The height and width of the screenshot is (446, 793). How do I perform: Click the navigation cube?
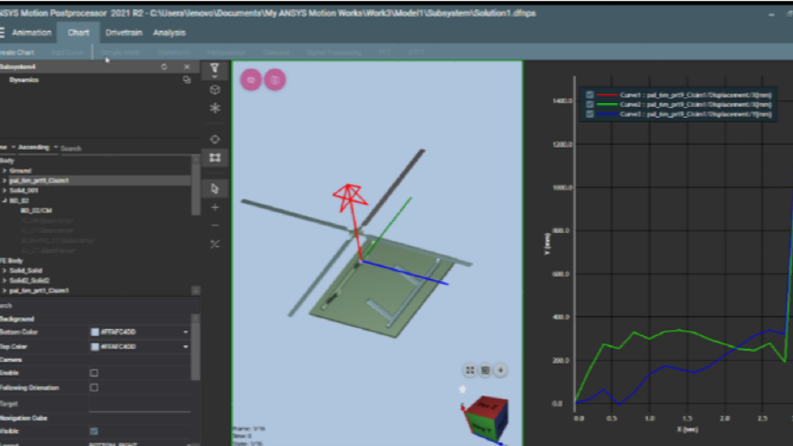click(486, 418)
